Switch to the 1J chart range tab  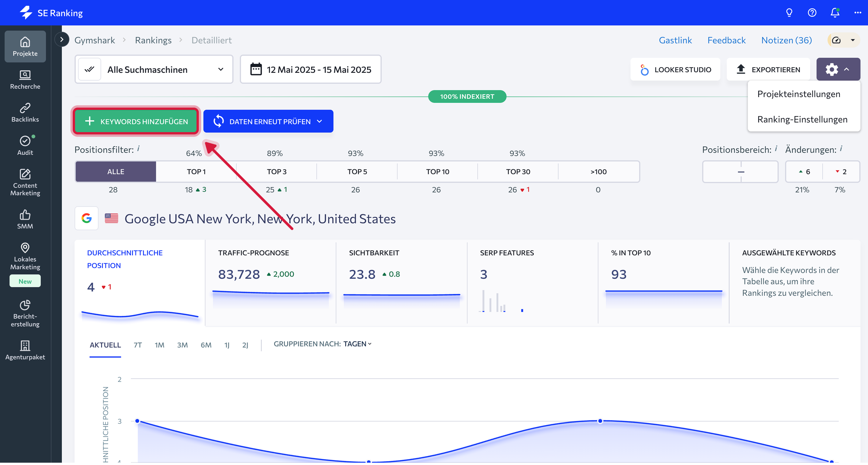(227, 345)
